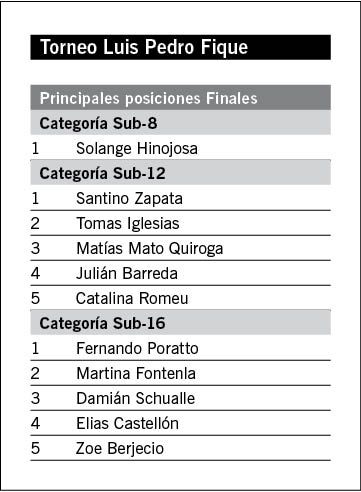Select the Zoe Berjecio row
361x492 pixels.
180,448
